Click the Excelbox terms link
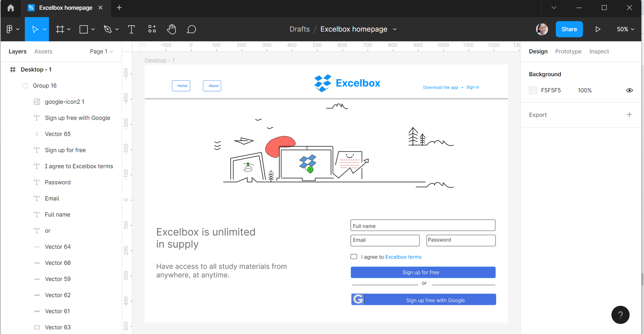644x334 pixels. pos(403,257)
